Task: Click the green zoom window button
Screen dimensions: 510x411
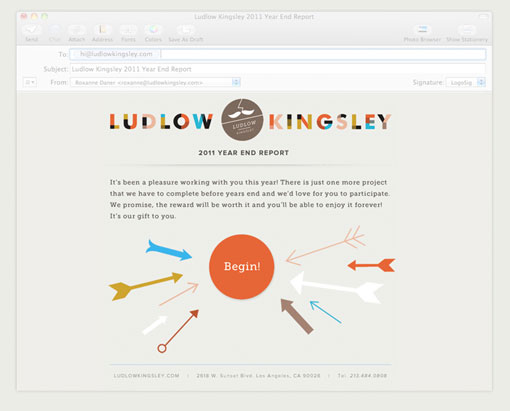Action: 44,16
